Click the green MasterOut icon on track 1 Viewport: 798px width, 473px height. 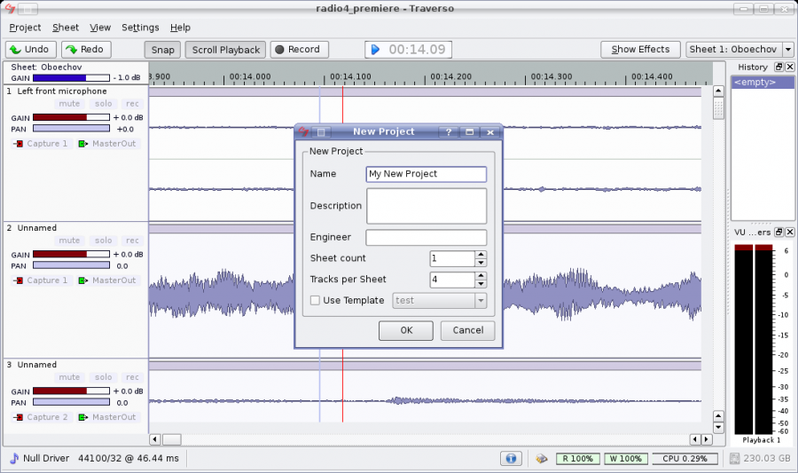pos(82,144)
